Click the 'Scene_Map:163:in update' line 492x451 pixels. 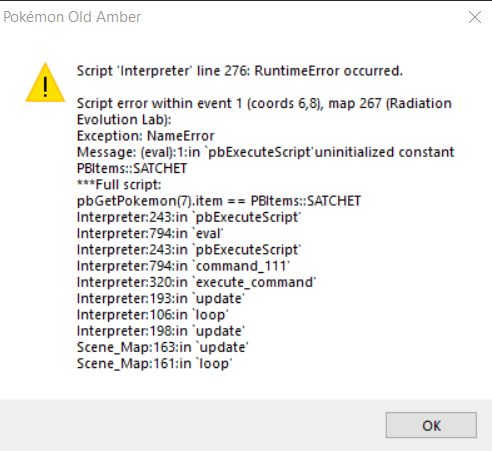tap(163, 348)
